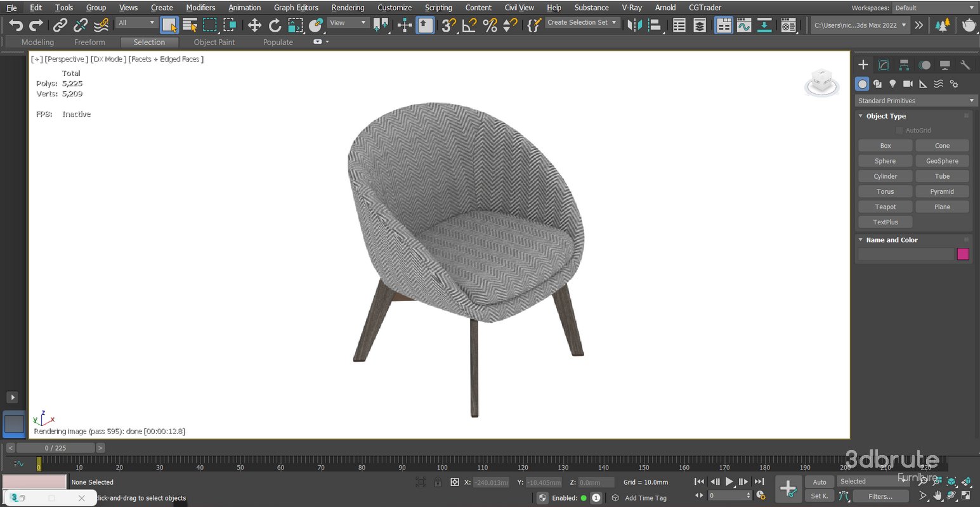Open Select by Name dialog
Image resolution: width=980 pixels, height=507 pixels.
pos(190,25)
